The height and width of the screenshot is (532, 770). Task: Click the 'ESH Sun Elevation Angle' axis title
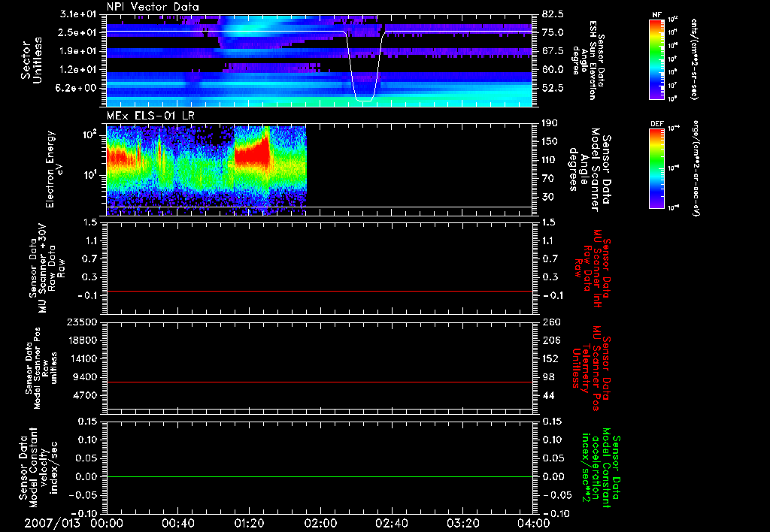[x=589, y=60]
